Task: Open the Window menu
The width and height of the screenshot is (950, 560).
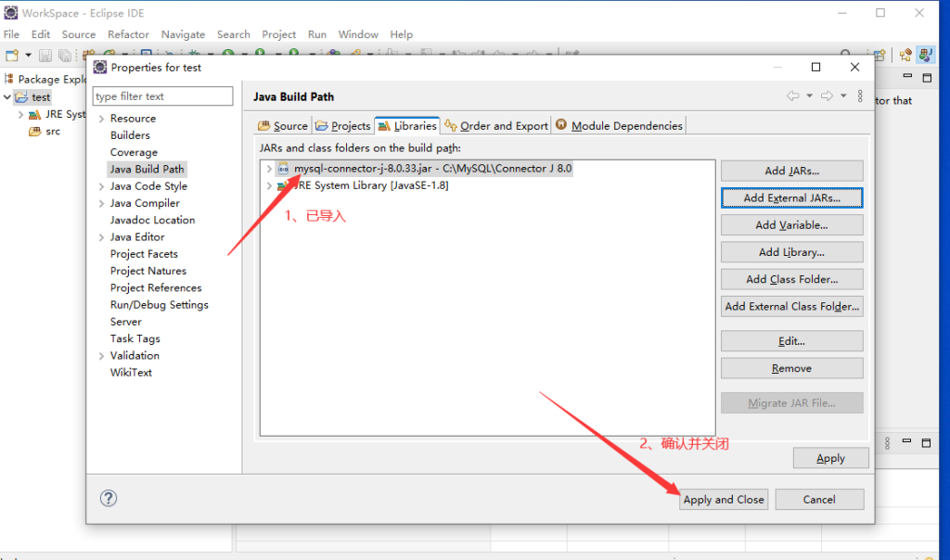Action: pyautogui.click(x=358, y=34)
